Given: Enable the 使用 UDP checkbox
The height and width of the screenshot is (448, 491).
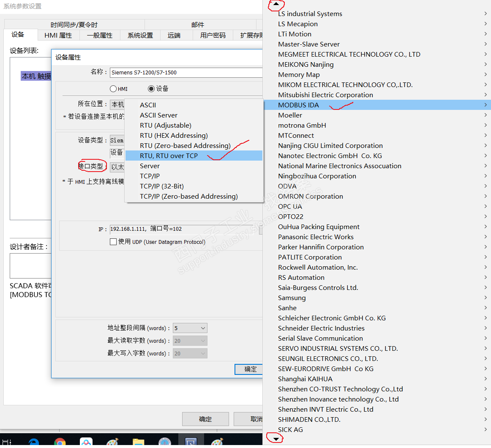Looking at the screenshot, I should [113, 242].
